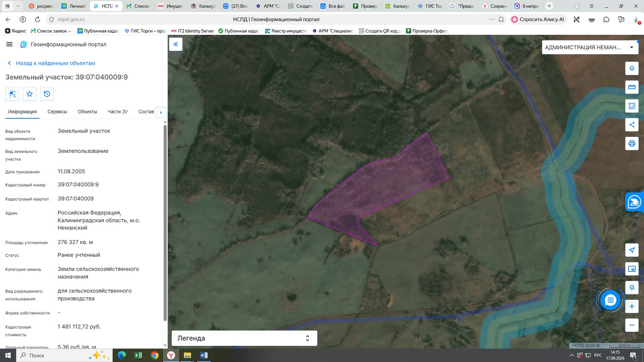Open the browser tab list dropdown arrow

point(18,6)
